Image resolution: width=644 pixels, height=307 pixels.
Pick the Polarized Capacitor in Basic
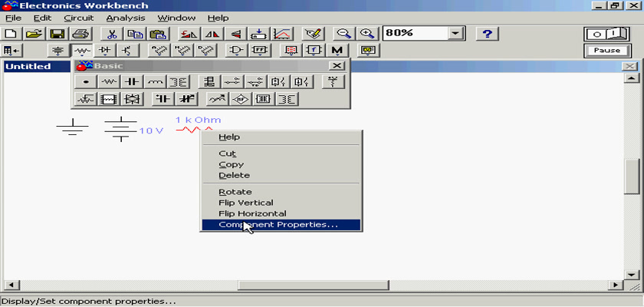[163, 99]
